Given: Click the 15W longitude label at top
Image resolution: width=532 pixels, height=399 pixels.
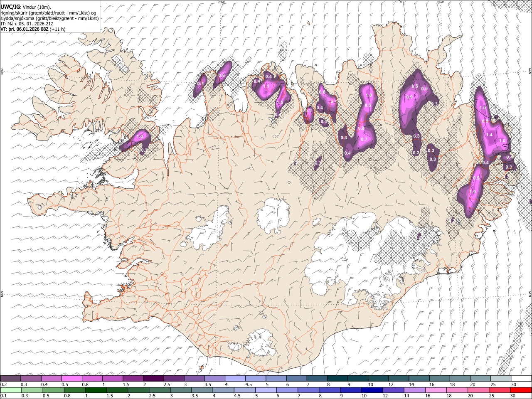Looking at the screenshot, I should [x=440, y=2].
